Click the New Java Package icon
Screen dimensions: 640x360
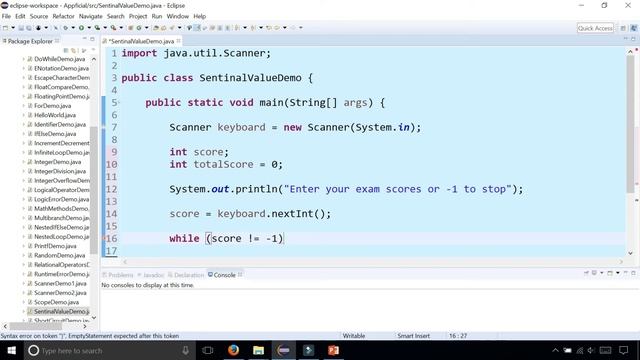pyautogui.click(x=131, y=28)
